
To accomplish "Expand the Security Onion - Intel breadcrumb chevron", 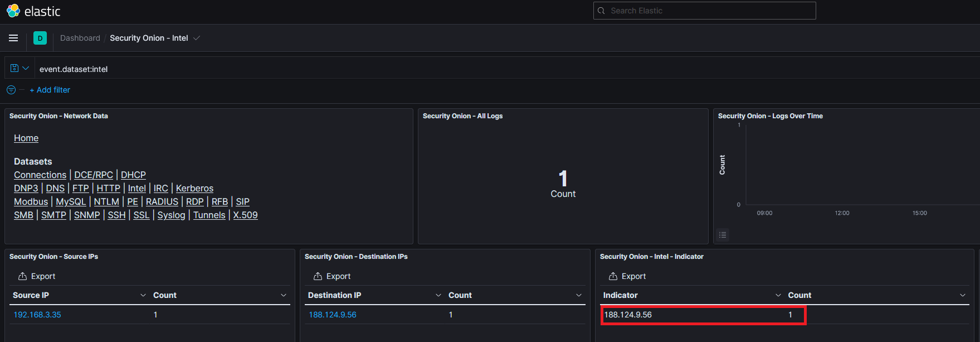I will click(197, 38).
